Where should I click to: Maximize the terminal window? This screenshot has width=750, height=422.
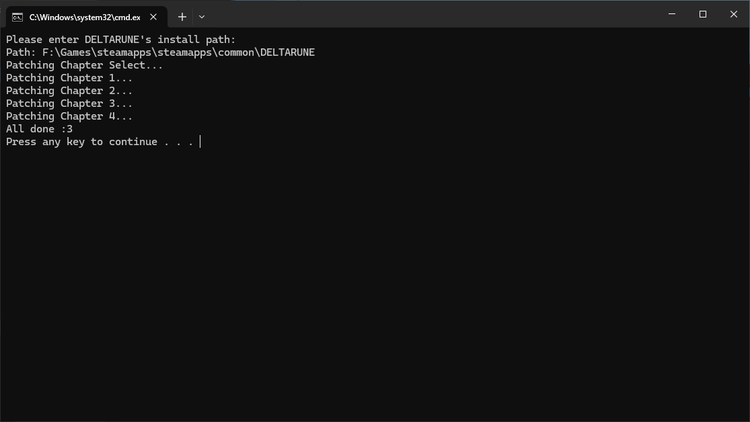(x=703, y=14)
